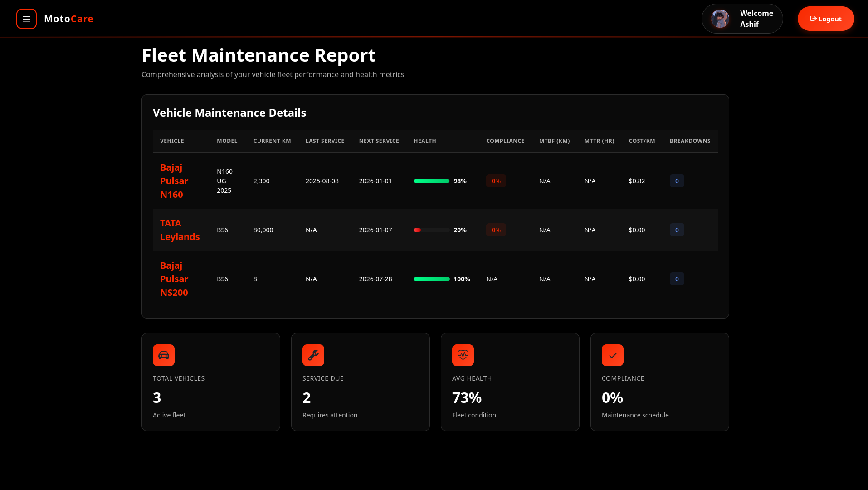This screenshot has width=868, height=490.
Task: Click the checkmark icon in Compliance card
Action: click(613, 355)
